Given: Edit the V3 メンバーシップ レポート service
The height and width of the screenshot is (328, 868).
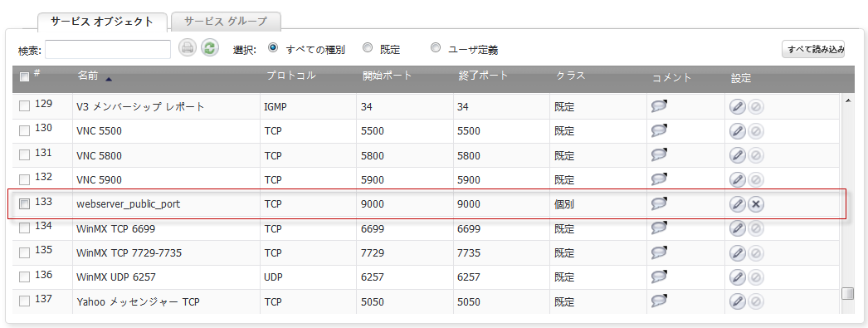Looking at the screenshot, I should (738, 107).
